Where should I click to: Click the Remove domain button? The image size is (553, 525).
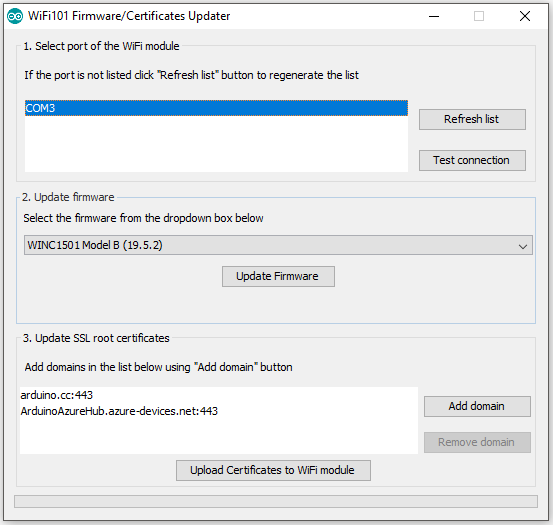477,442
